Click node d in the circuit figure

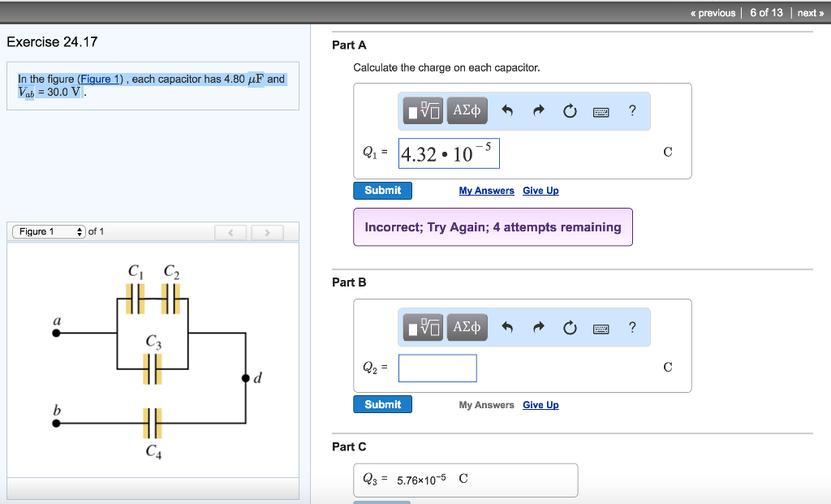point(245,378)
